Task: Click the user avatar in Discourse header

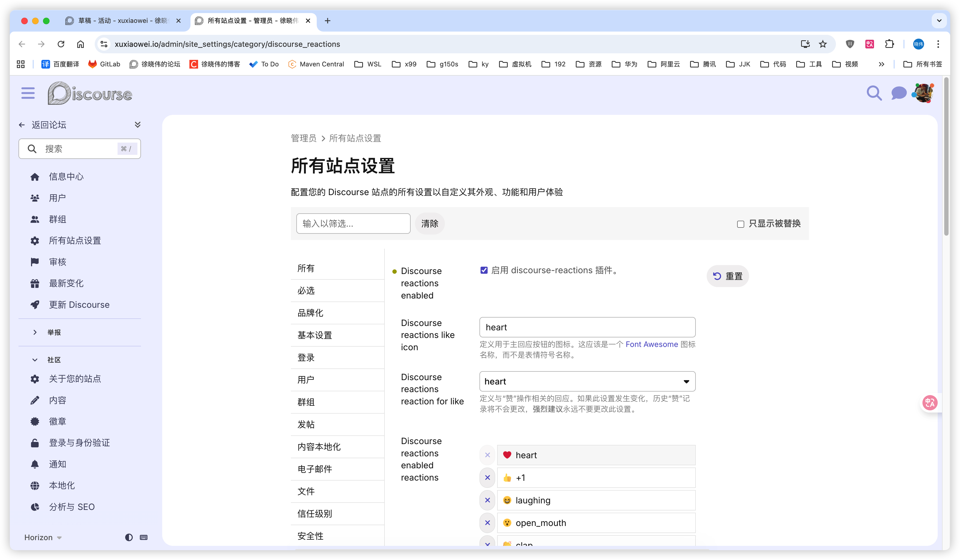Action: coord(924,93)
